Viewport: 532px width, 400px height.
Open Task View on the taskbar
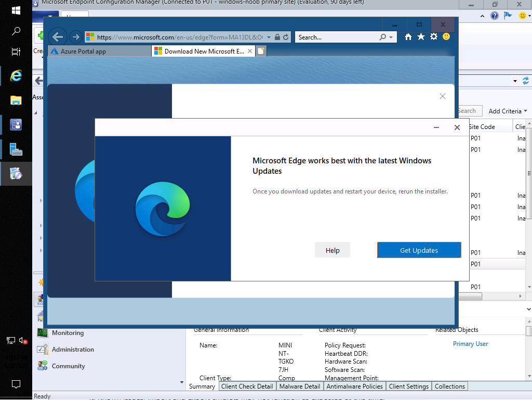click(x=16, y=51)
